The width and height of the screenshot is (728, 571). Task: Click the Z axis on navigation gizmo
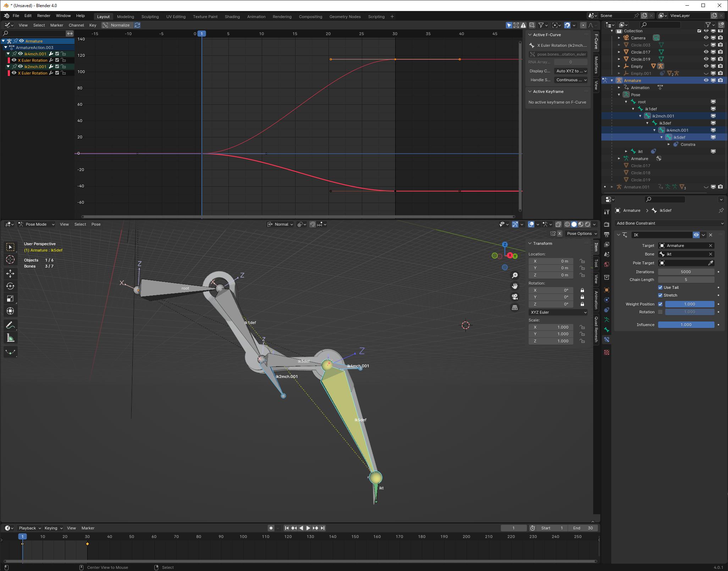(x=504, y=245)
